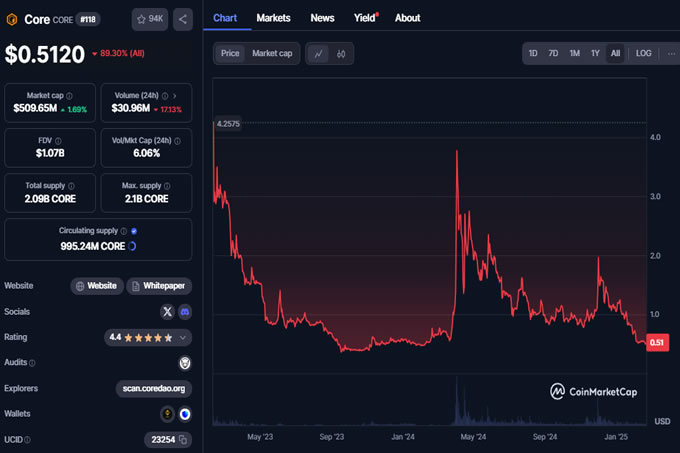
Task: Expand Volume (24h) details arrow
Action: (174, 96)
